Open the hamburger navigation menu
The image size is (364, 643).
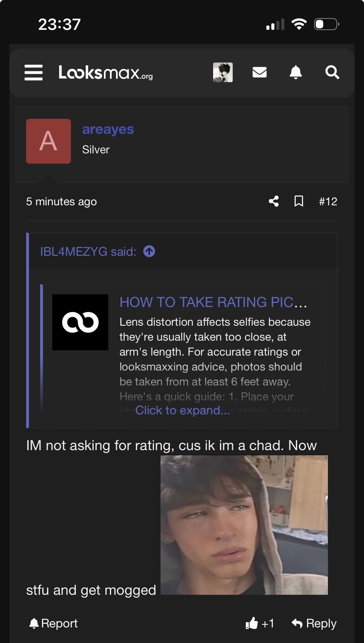pyautogui.click(x=34, y=72)
